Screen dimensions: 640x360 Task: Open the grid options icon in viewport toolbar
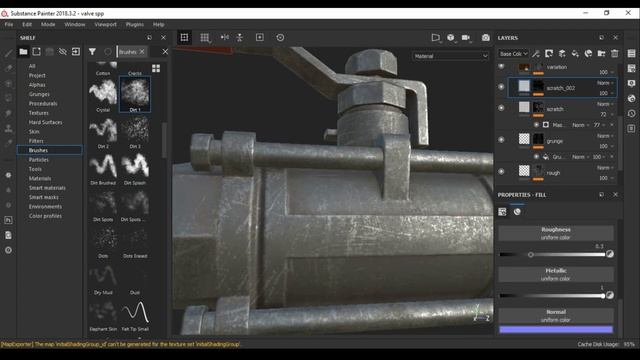[205, 38]
